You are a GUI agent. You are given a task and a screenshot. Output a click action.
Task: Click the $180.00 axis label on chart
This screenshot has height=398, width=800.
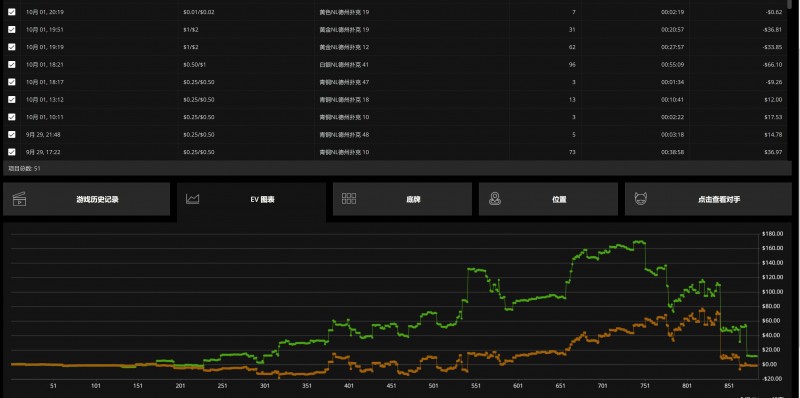pyautogui.click(x=772, y=234)
